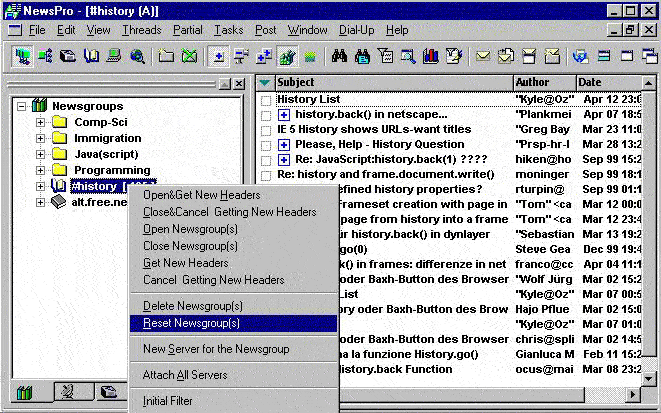The width and height of the screenshot is (661, 413).
Task: Click the green triangle sort indicator header
Action: 265,83
